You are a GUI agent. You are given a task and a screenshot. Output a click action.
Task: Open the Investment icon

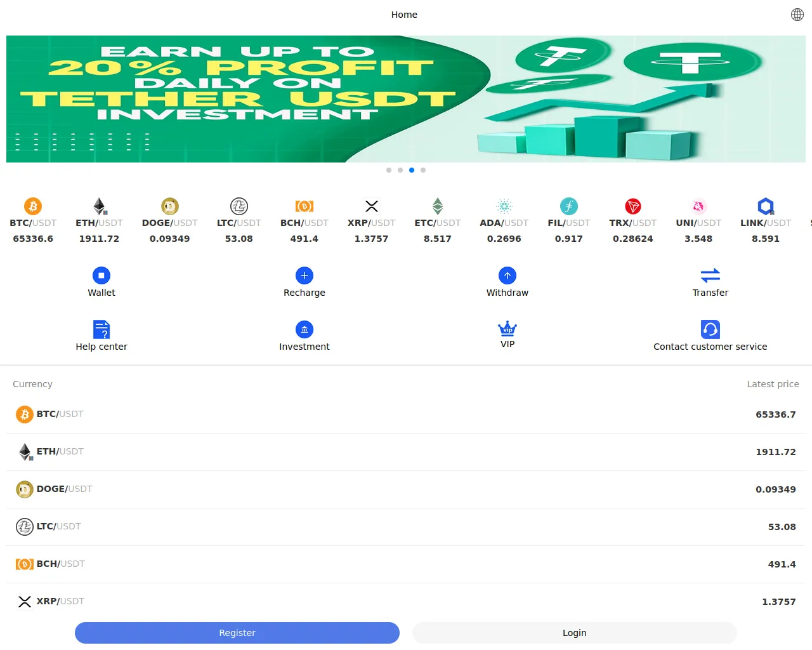click(304, 329)
